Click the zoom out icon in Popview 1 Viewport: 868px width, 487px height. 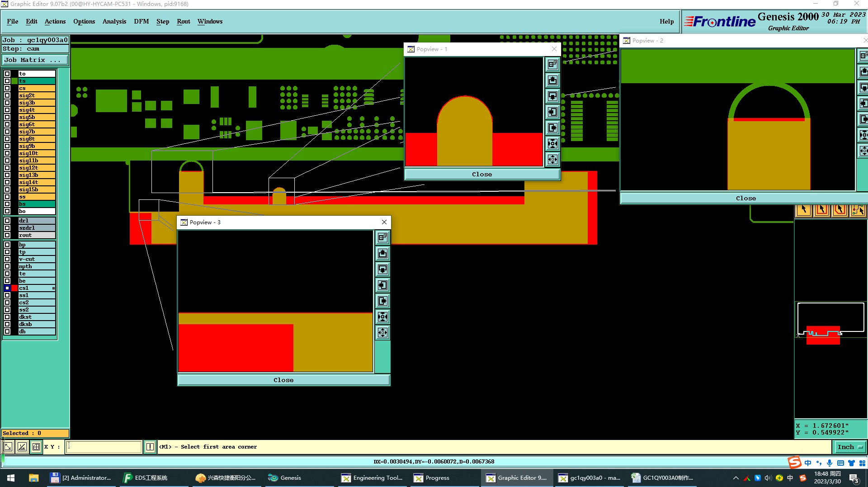pyautogui.click(x=552, y=159)
